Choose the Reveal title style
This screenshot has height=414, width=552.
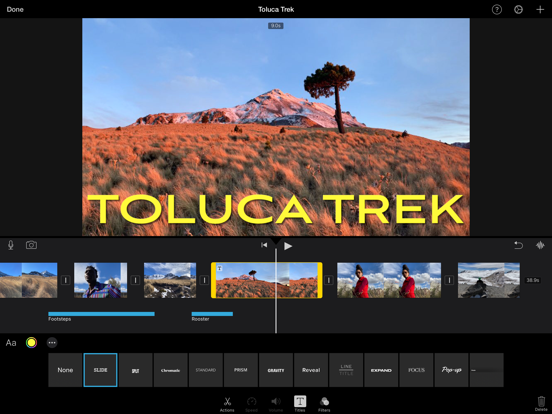click(x=311, y=370)
